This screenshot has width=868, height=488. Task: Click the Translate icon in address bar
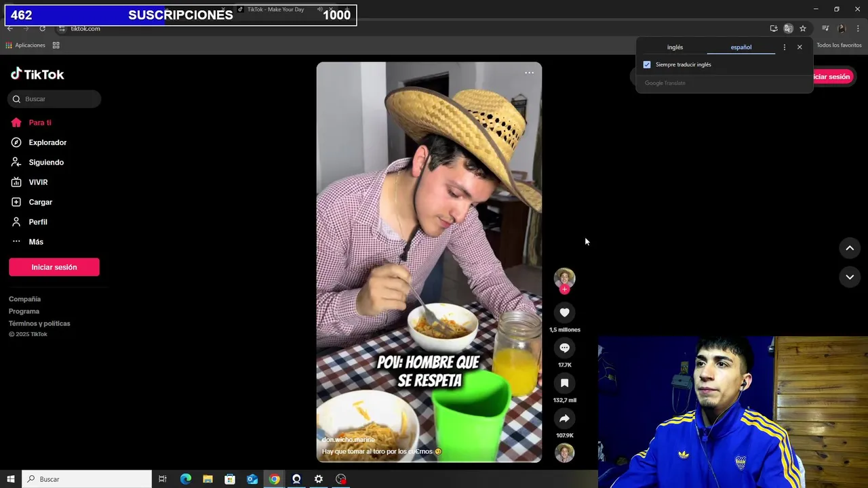coord(788,28)
